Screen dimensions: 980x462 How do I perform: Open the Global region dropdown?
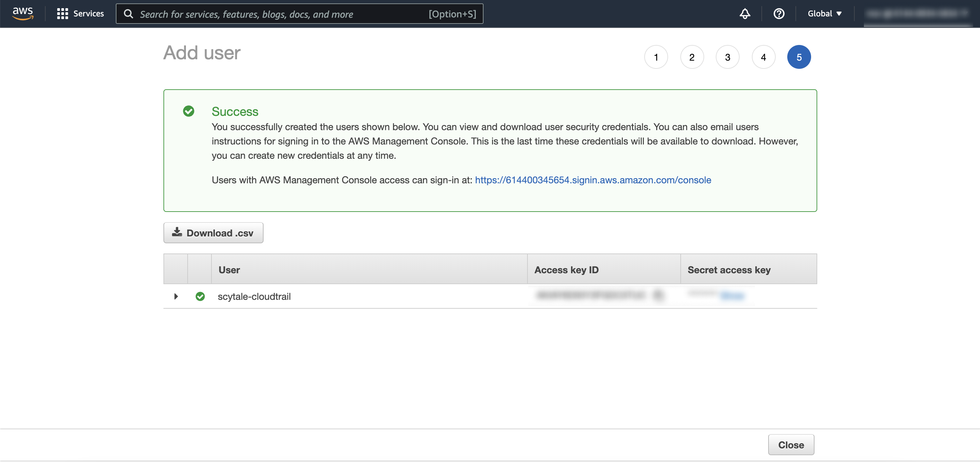tap(824, 14)
